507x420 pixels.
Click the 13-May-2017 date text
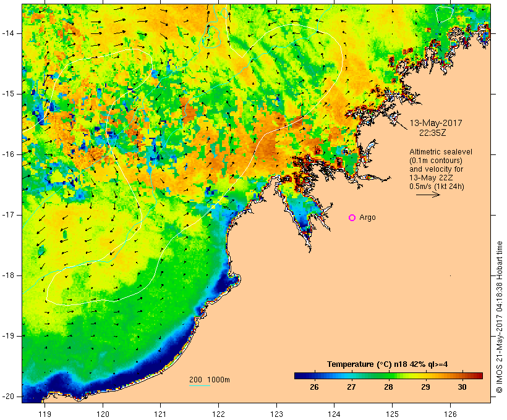(436, 123)
